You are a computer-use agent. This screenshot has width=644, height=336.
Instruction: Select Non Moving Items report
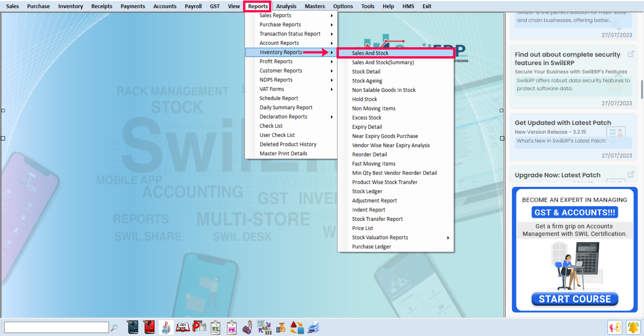point(396,109)
